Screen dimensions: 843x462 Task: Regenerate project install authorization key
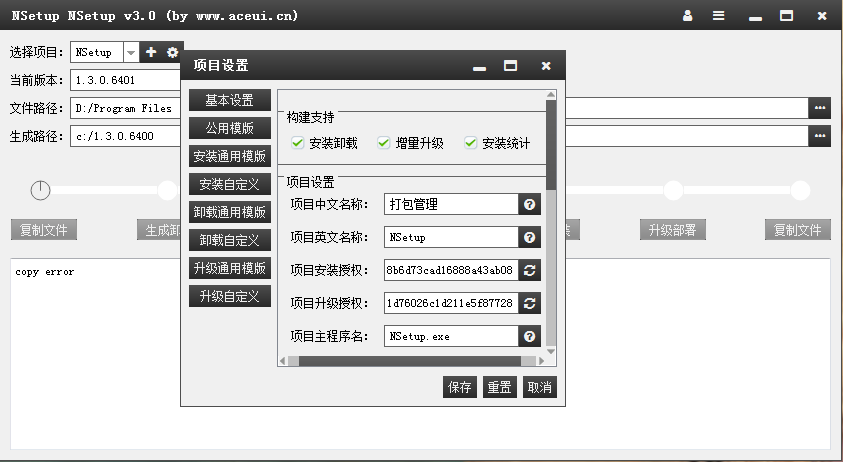pyautogui.click(x=530, y=270)
